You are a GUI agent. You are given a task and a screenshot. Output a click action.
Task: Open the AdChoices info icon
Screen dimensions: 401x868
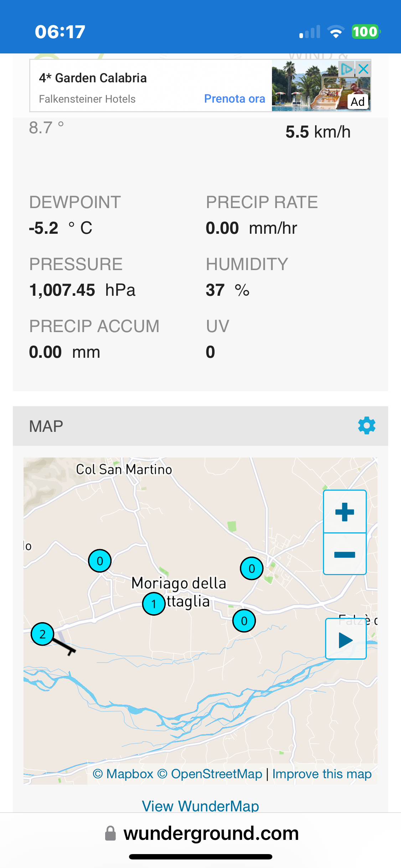point(347,69)
